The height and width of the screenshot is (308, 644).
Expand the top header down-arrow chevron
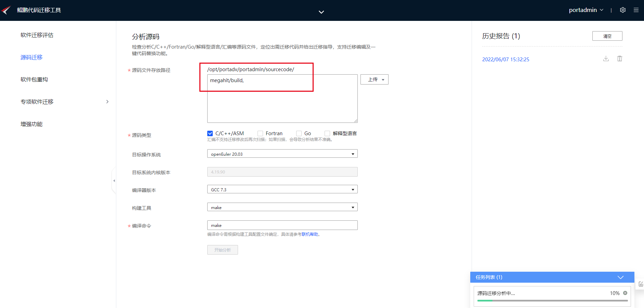click(321, 12)
